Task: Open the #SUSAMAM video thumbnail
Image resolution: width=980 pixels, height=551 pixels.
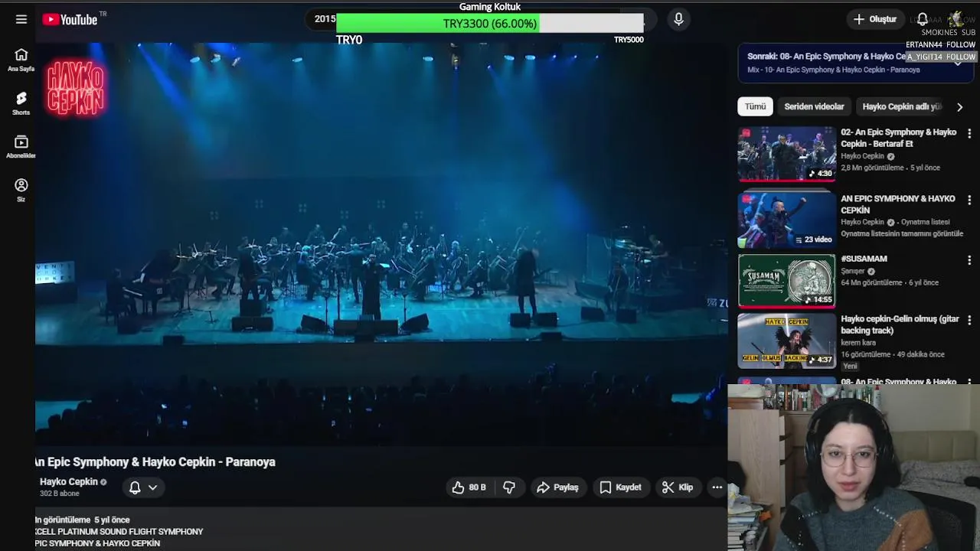Action: click(x=787, y=281)
